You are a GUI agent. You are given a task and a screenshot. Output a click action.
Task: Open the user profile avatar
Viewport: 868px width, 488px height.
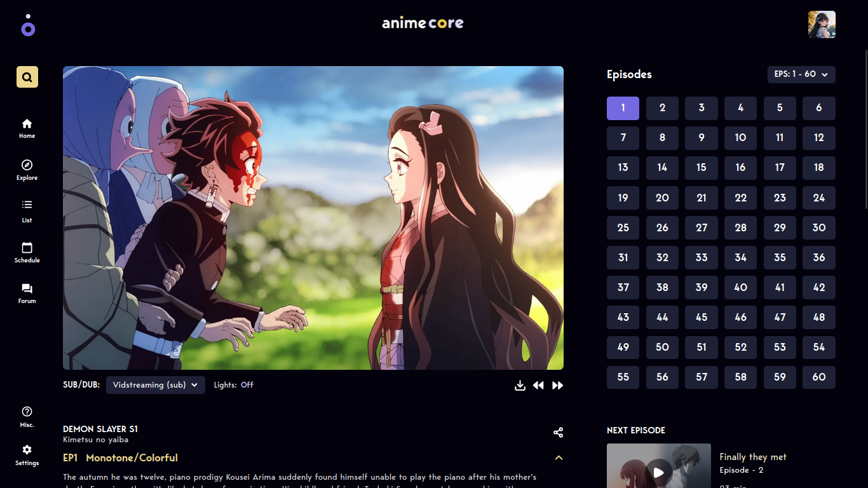(x=822, y=25)
